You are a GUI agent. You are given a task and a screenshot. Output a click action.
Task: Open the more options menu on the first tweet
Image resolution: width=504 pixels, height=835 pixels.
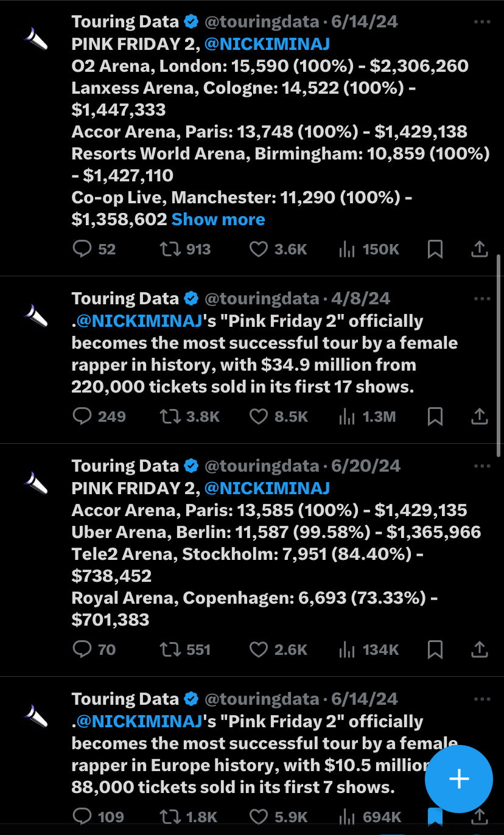coord(481,22)
